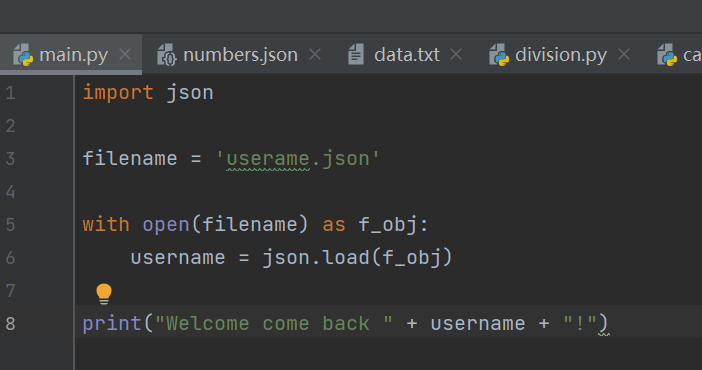This screenshot has height=370, width=702.
Task: Click the numbers.json file icon
Action: 167,55
